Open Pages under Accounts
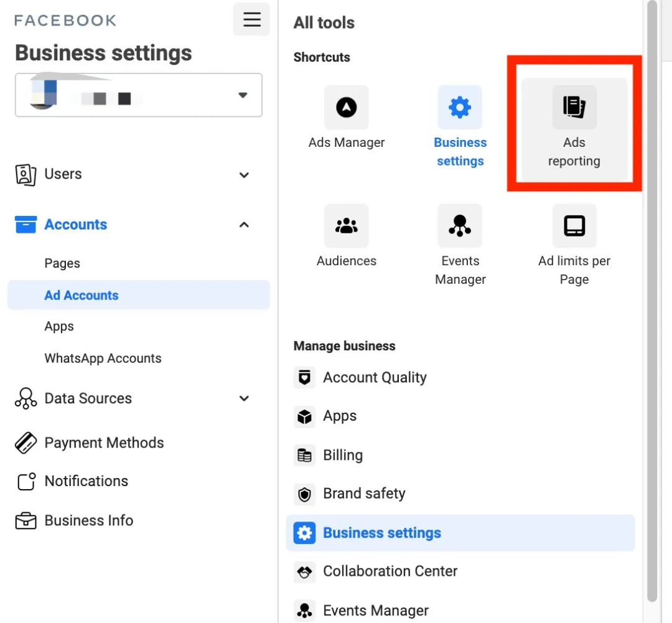 pos(62,263)
